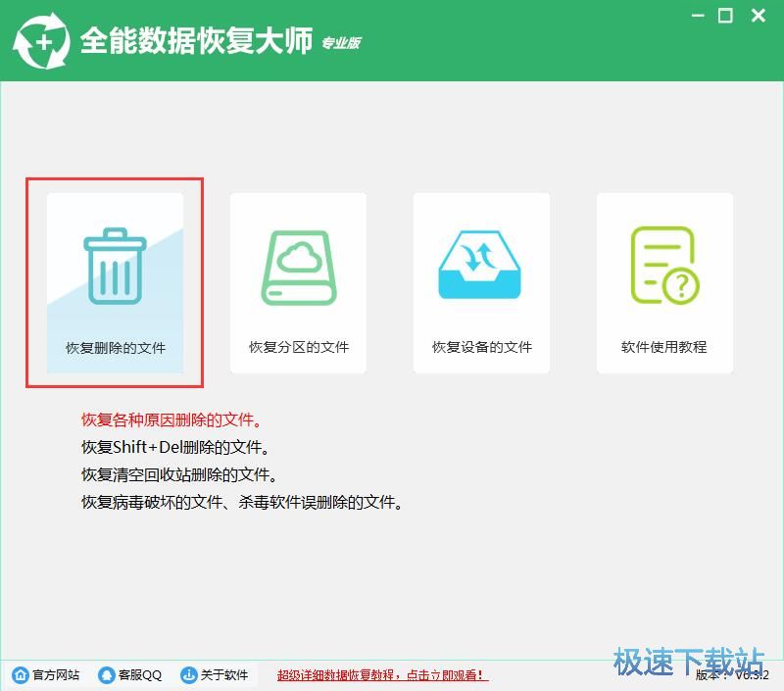Click the tutorial document question-mark icon

coord(663,266)
